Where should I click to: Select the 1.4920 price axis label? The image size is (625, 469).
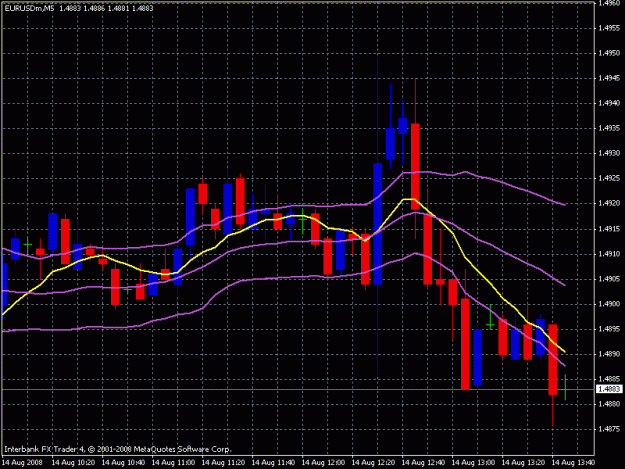point(609,203)
